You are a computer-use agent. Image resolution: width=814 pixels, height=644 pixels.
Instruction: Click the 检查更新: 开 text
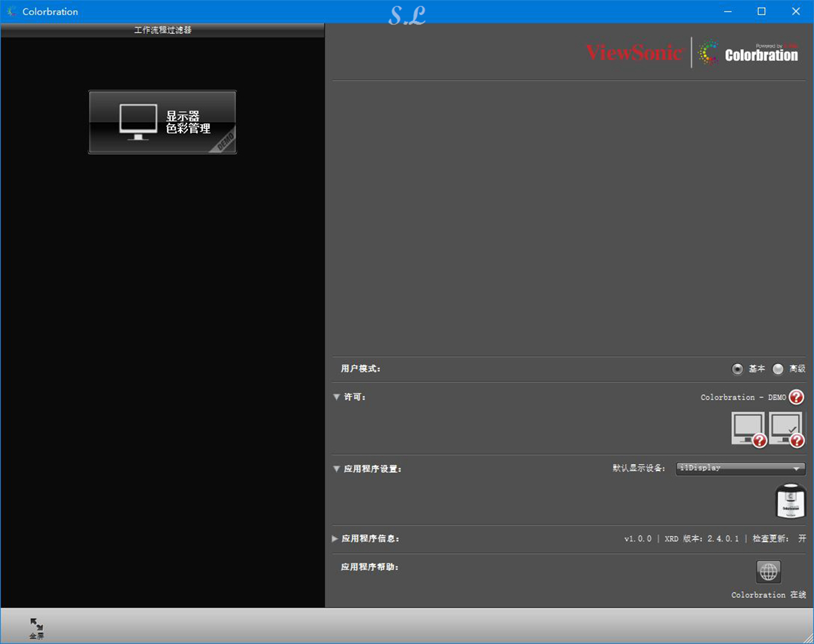click(x=779, y=539)
